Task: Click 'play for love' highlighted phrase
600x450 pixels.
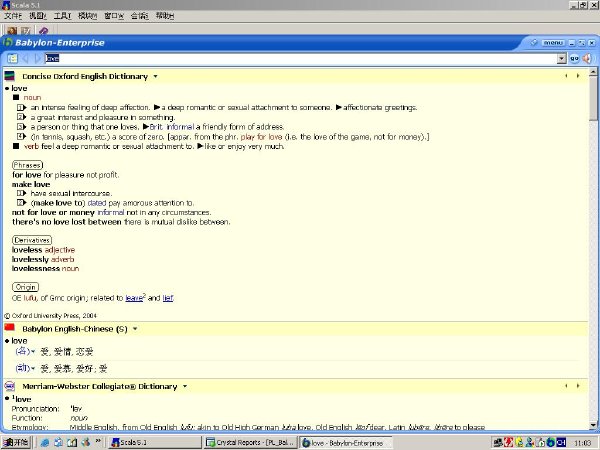Action: coord(261,137)
